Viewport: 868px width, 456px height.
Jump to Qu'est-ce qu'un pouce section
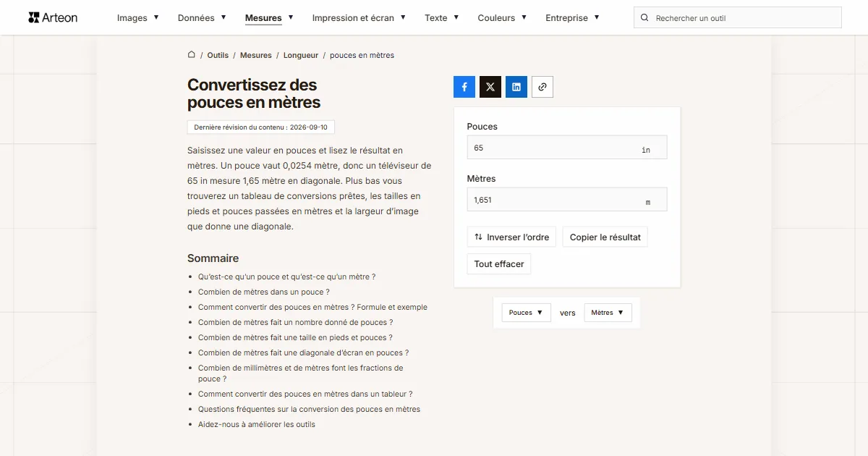coord(286,276)
